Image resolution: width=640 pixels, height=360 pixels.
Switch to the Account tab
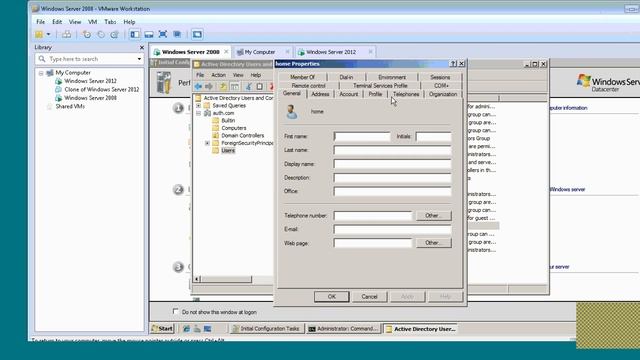pyautogui.click(x=349, y=94)
